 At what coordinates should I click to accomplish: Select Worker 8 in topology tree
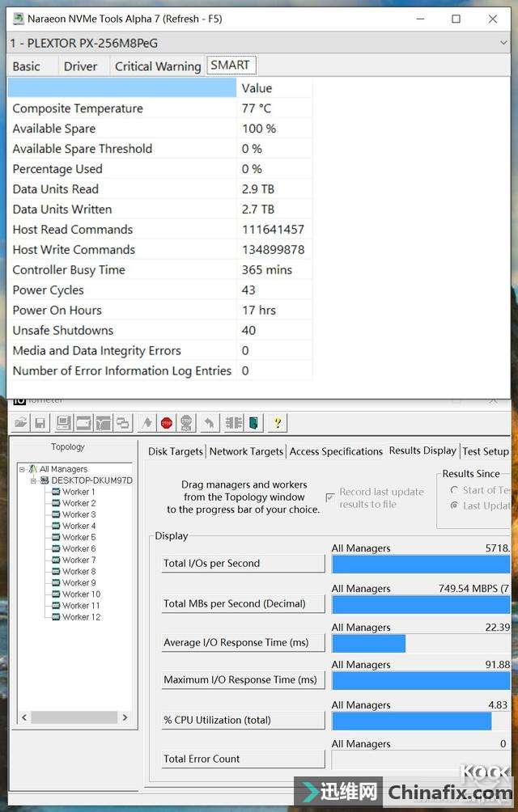(x=79, y=571)
